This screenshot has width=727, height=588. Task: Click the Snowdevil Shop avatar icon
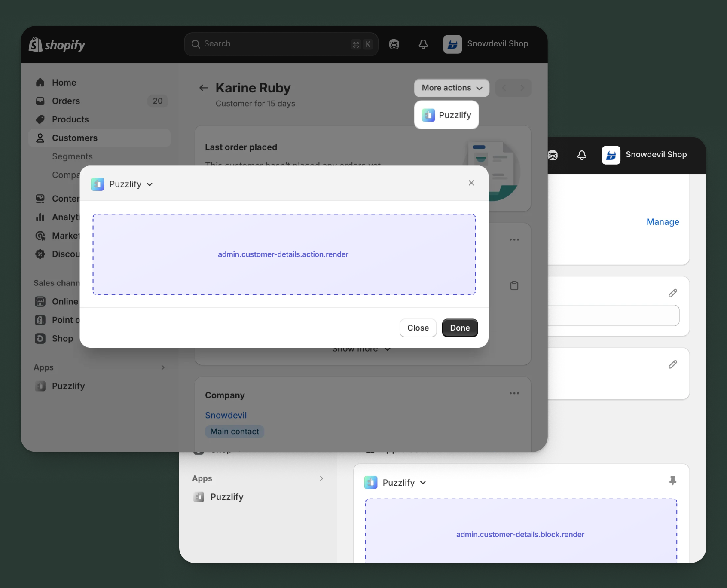pos(452,44)
